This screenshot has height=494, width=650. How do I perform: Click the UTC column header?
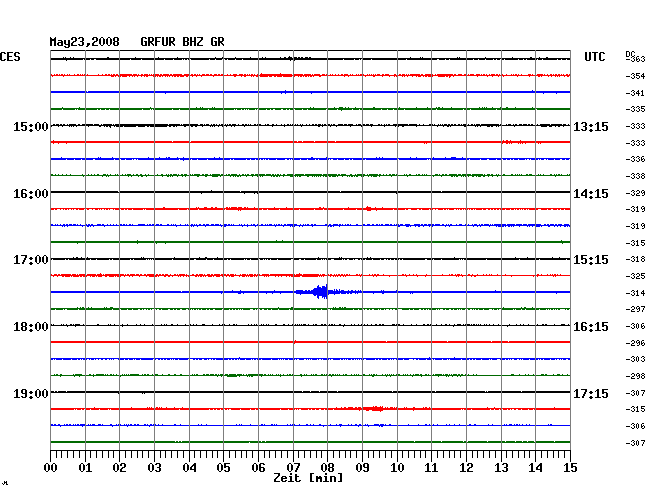click(595, 57)
